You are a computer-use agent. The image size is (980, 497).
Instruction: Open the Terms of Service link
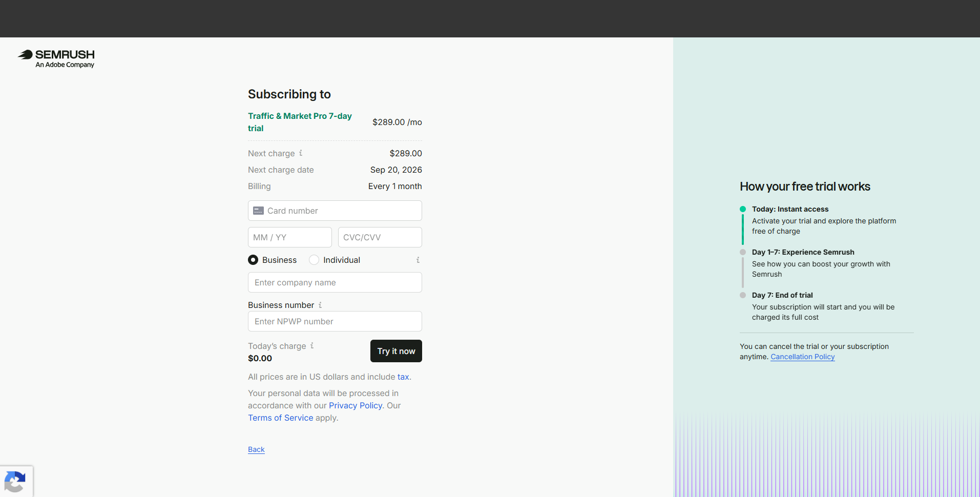pyautogui.click(x=281, y=418)
